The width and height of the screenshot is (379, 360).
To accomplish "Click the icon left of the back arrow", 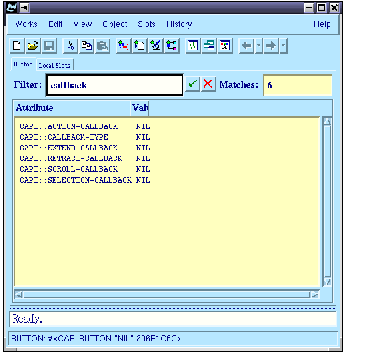I will coord(225,45).
